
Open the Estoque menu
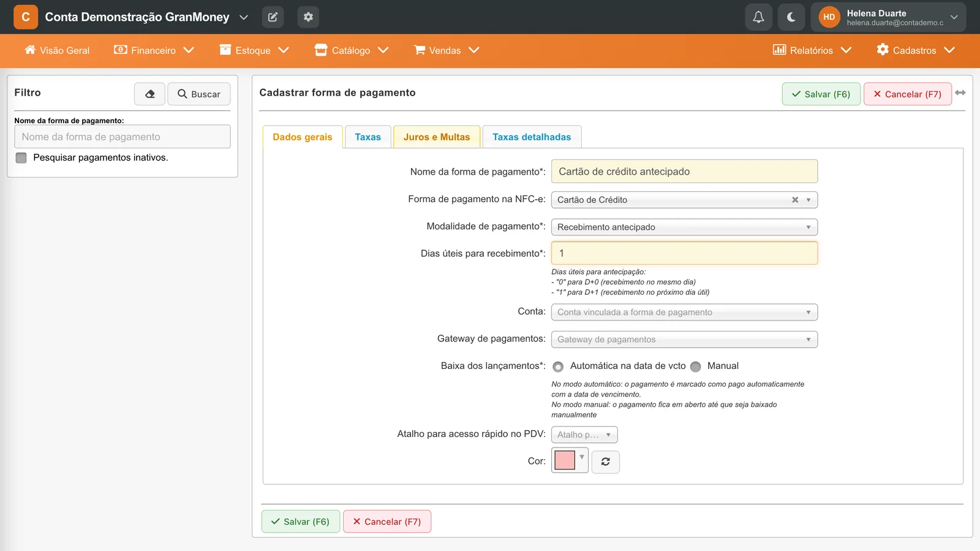point(254,50)
